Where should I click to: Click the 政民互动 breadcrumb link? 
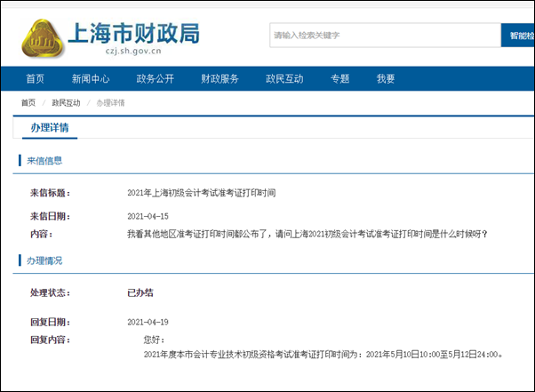coord(66,103)
